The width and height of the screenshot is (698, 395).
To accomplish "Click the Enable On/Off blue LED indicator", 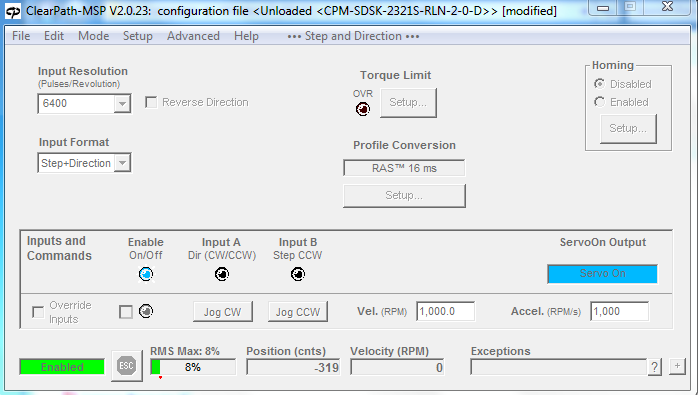I will (146, 274).
